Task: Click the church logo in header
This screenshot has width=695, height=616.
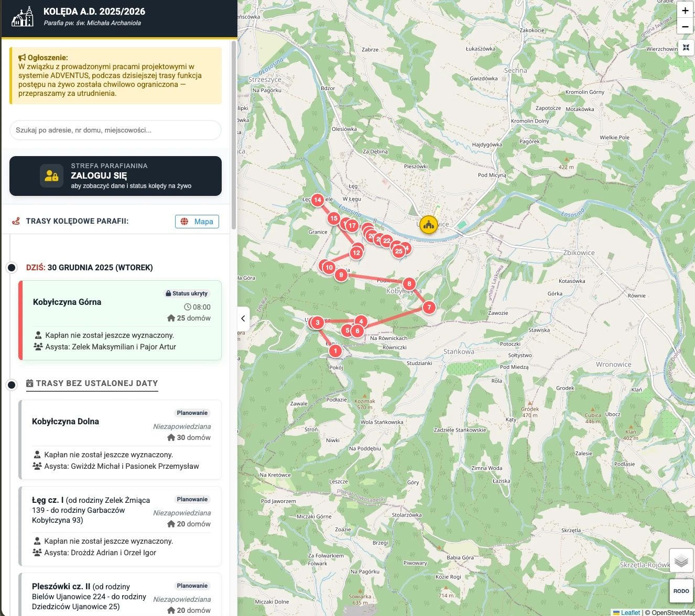Action: (x=23, y=17)
